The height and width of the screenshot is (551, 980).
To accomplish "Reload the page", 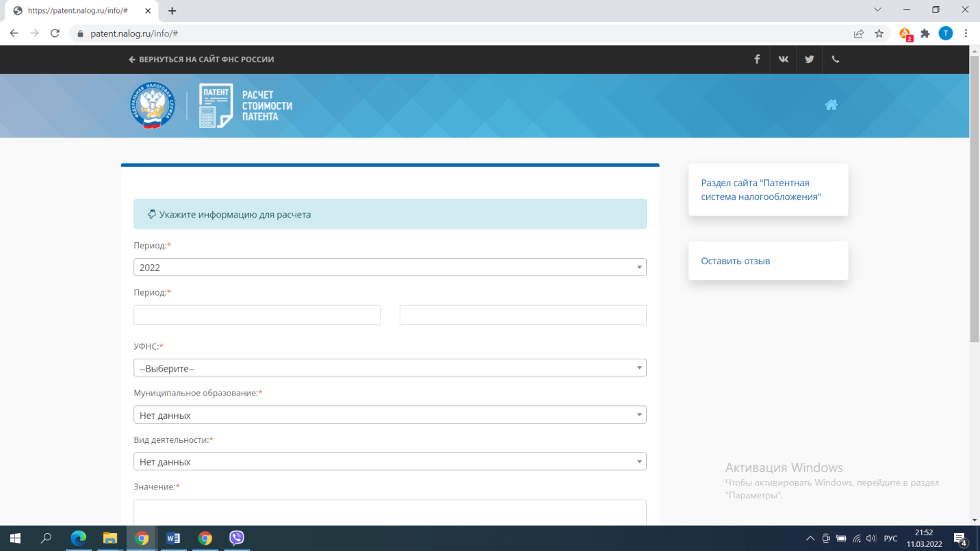I will 55,33.
